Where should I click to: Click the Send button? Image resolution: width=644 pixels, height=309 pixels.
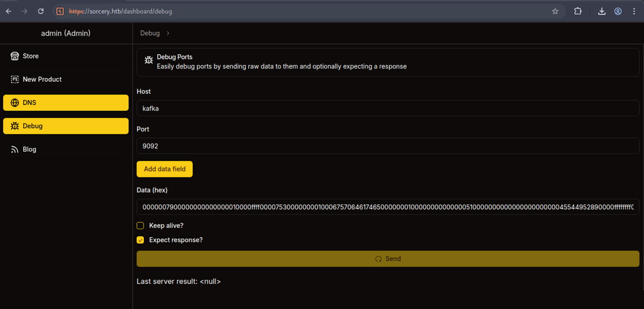[387, 259]
